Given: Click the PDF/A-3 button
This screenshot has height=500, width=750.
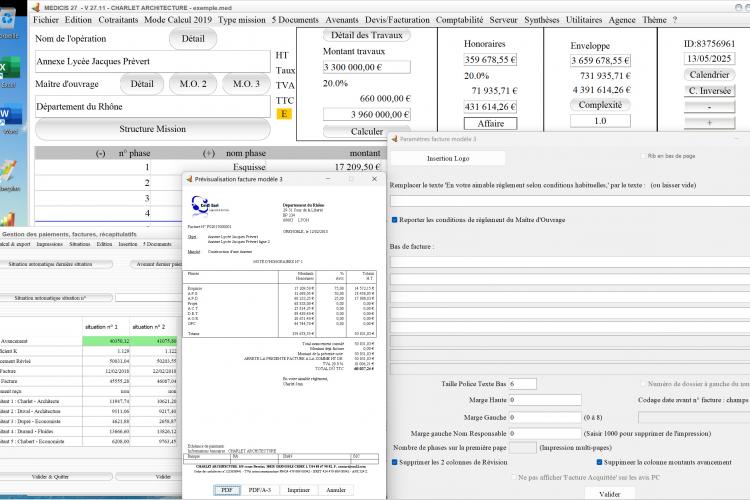Looking at the screenshot, I should tap(260, 490).
